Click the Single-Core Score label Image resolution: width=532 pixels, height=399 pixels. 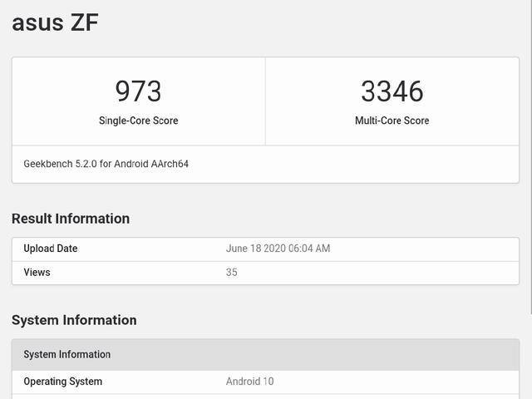click(x=139, y=121)
